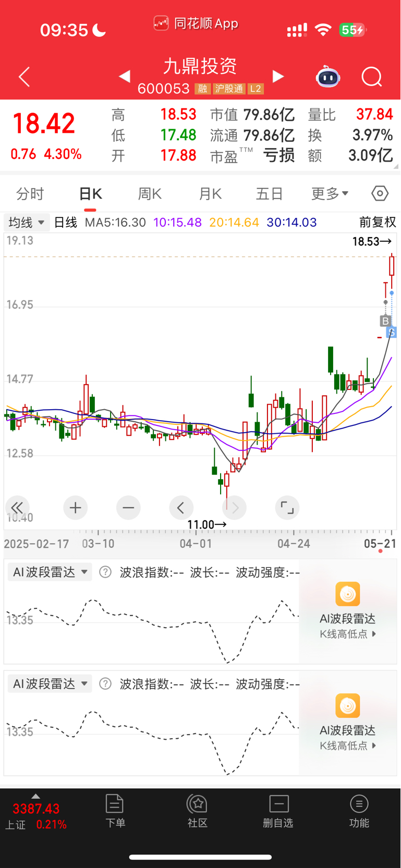401x868 pixels.
Task: Expand the upward arrow above 上证 index
Action: coord(35,796)
